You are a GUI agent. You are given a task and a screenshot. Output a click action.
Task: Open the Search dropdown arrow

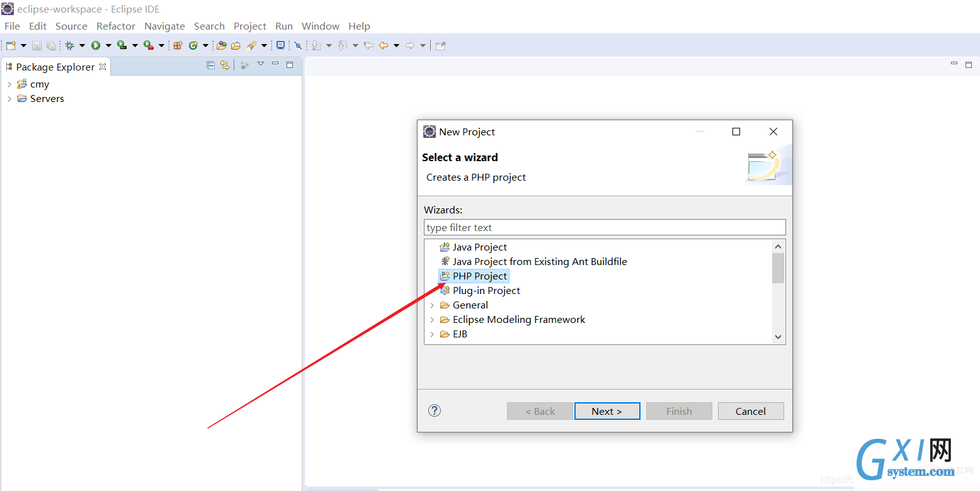(264, 45)
